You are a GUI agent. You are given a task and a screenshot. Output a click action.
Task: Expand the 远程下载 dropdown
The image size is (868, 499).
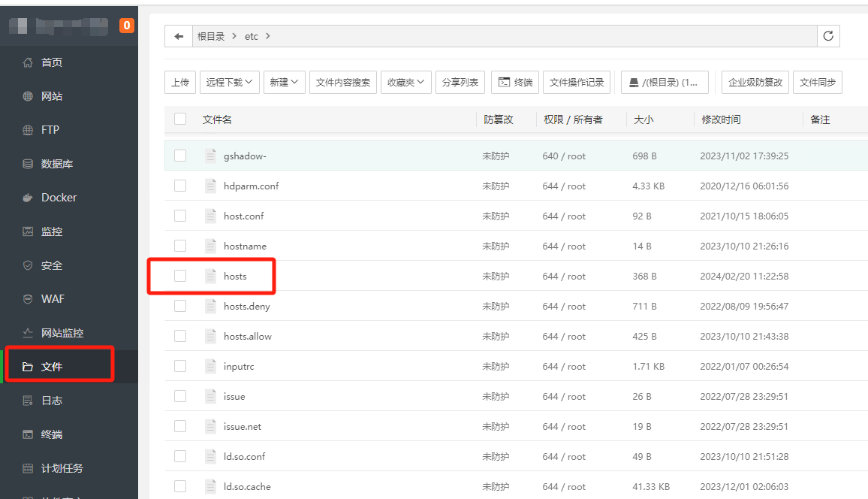tap(229, 82)
